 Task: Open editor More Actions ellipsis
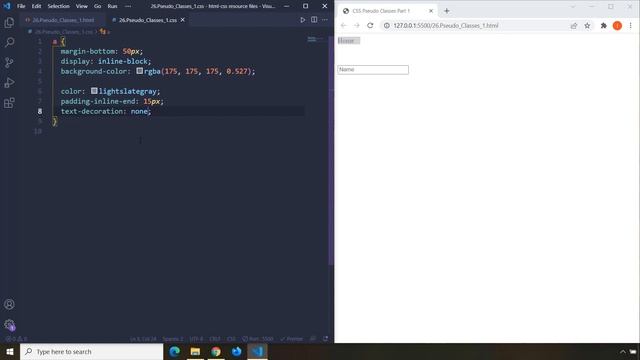tap(325, 20)
